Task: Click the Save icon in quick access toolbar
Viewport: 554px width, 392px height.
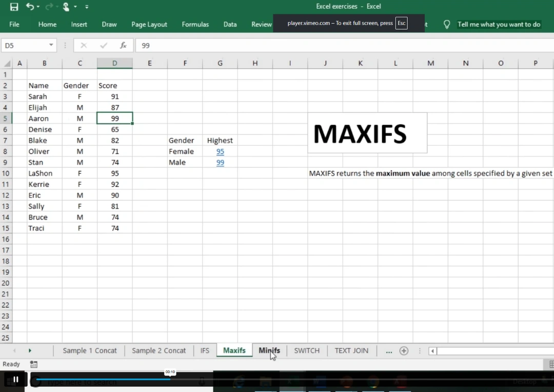Action: (x=14, y=7)
